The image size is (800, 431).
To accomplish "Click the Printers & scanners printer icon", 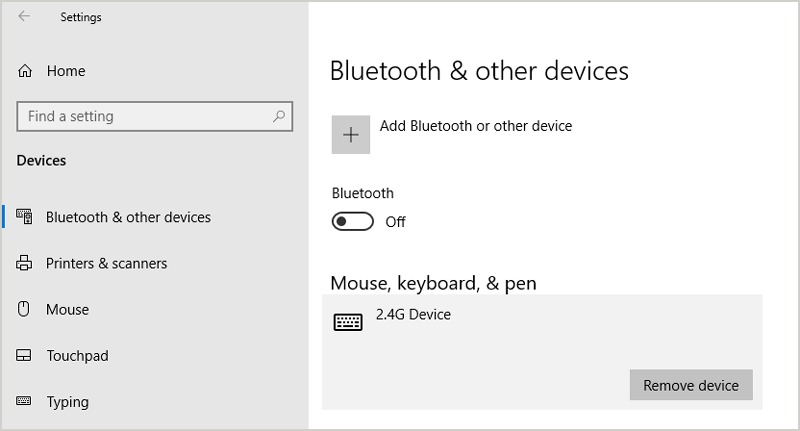I will [25, 264].
